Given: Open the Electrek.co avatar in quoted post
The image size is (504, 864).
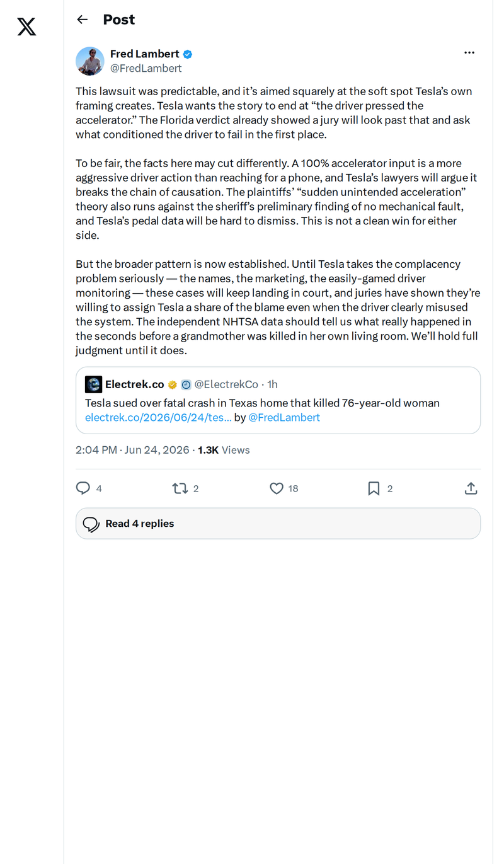Looking at the screenshot, I should pyautogui.click(x=93, y=384).
